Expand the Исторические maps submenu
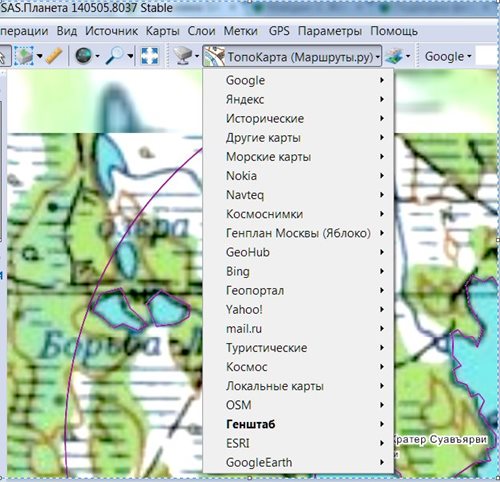Screen dimensions: 500x482 point(298,118)
